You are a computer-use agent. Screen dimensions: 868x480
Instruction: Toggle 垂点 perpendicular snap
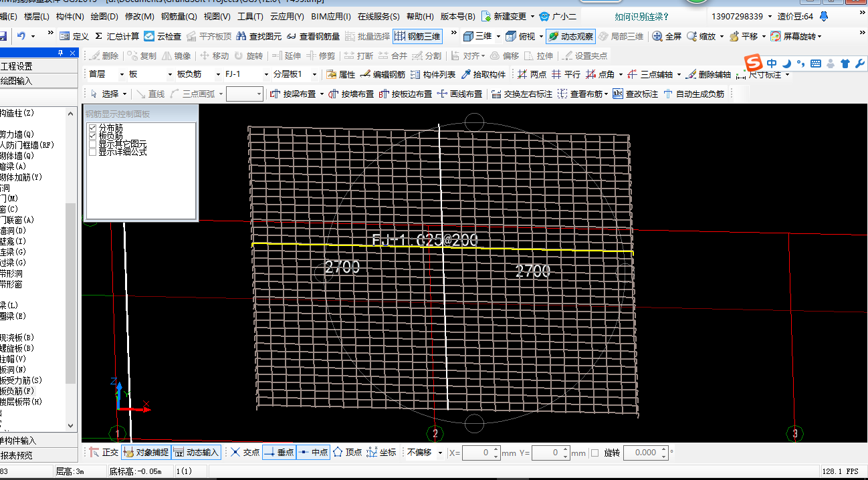pyautogui.click(x=279, y=453)
